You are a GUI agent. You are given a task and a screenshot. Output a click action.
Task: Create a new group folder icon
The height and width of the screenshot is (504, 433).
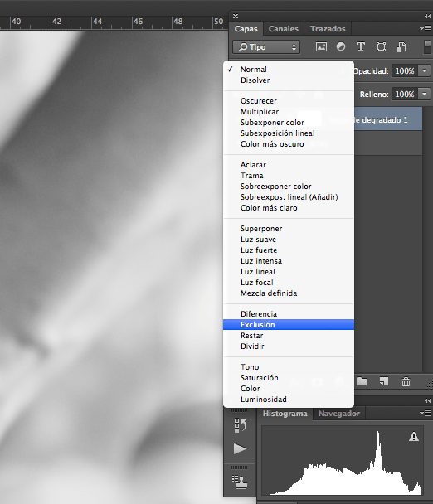tap(362, 381)
